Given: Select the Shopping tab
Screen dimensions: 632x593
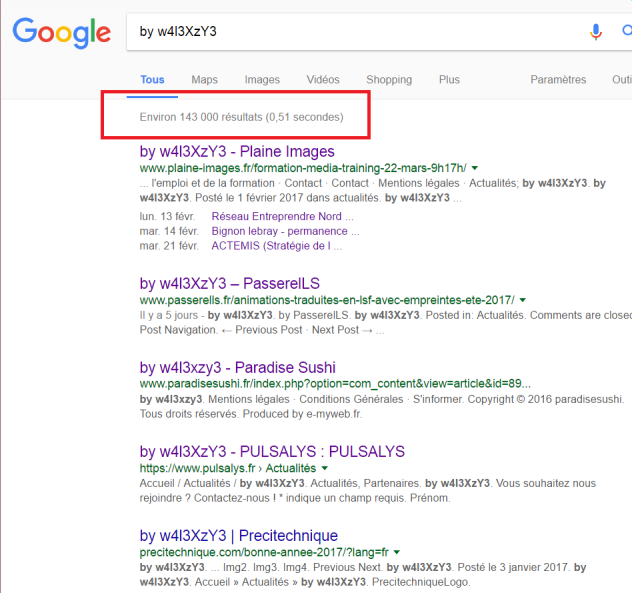Looking at the screenshot, I should click(389, 80).
